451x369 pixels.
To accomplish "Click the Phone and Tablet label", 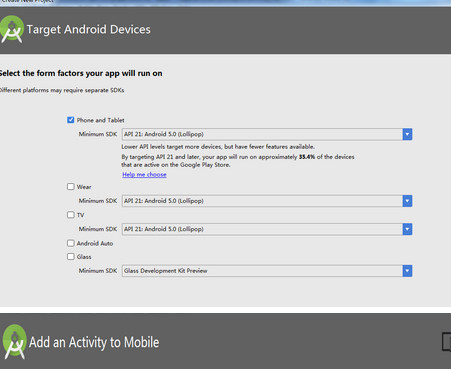I will (100, 120).
